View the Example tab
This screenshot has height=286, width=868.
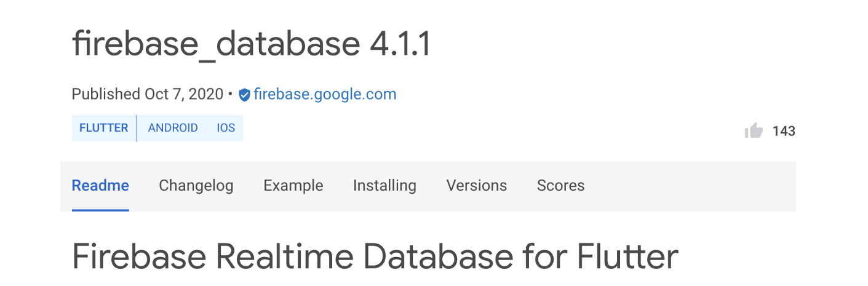tap(293, 186)
